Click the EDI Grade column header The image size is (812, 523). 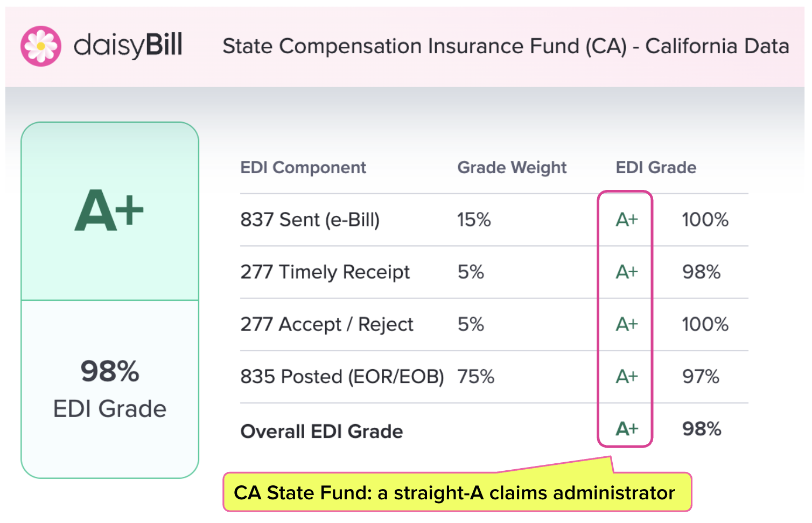coord(656,168)
